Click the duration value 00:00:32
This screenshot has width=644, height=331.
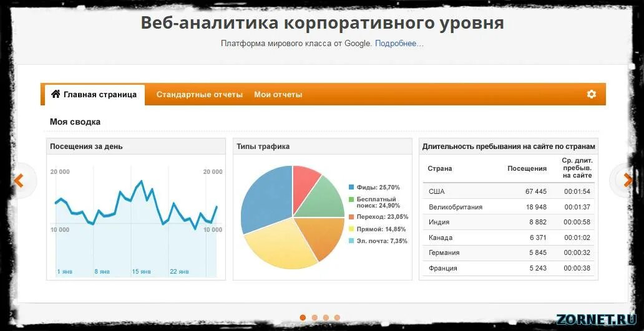click(x=577, y=253)
